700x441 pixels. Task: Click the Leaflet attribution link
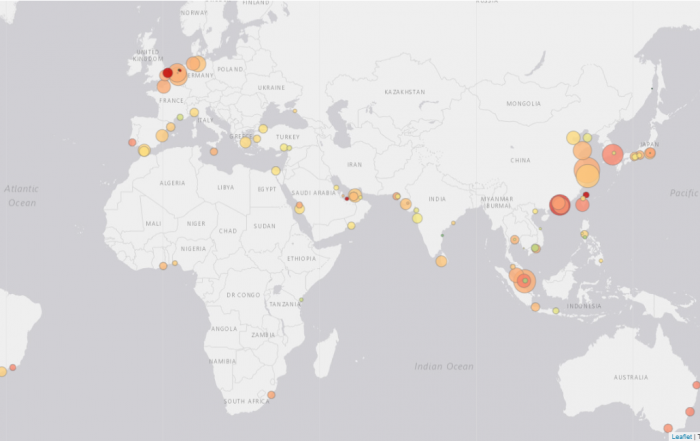point(685,435)
